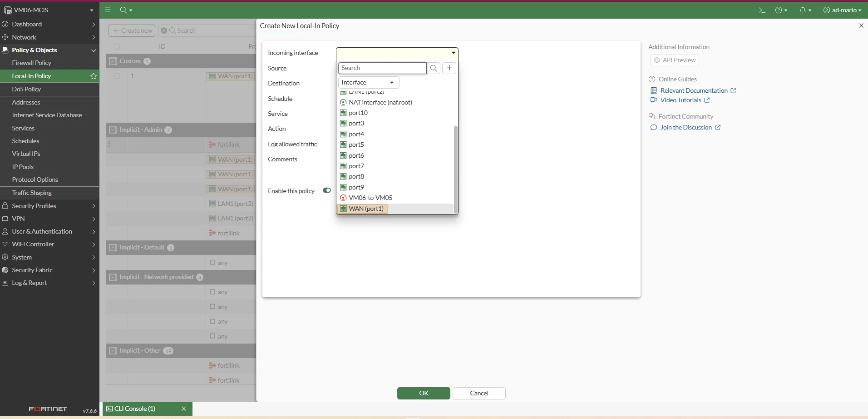Select the NAT interface (naf.root) entry
The height and width of the screenshot is (419, 868).
pyautogui.click(x=395, y=102)
